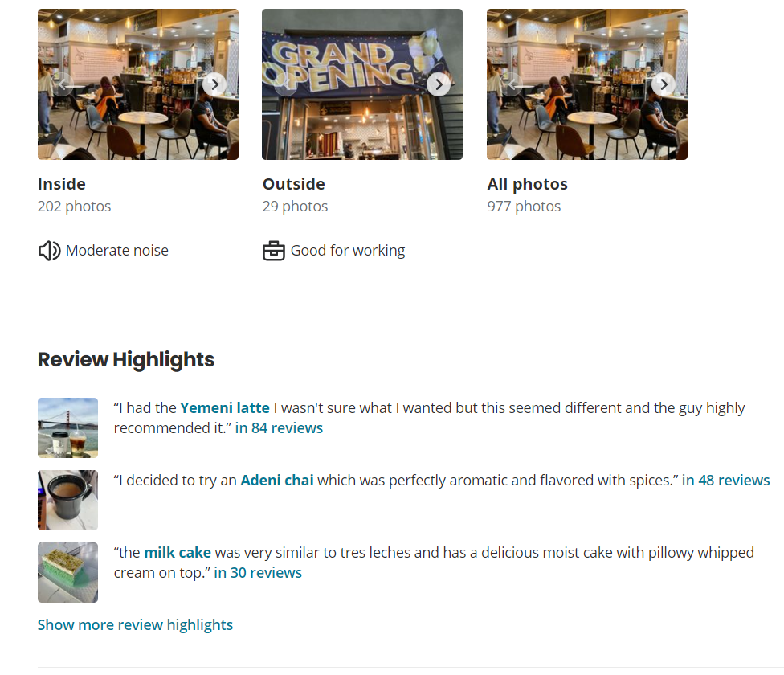Click the milk cake highlighted keyword

[x=178, y=553]
